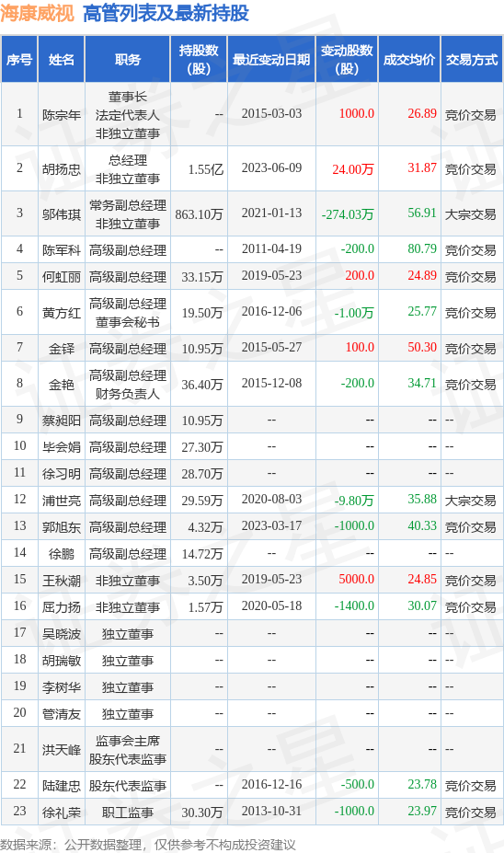Screen dimensions: 504x853
Task: Click 大宗交易 in 浦世亮's row
Action: tap(470, 501)
